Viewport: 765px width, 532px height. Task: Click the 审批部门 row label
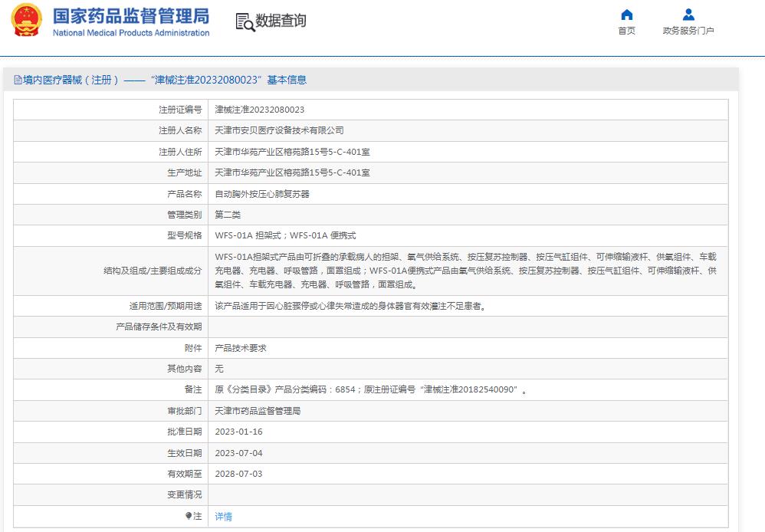pos(185,411)
